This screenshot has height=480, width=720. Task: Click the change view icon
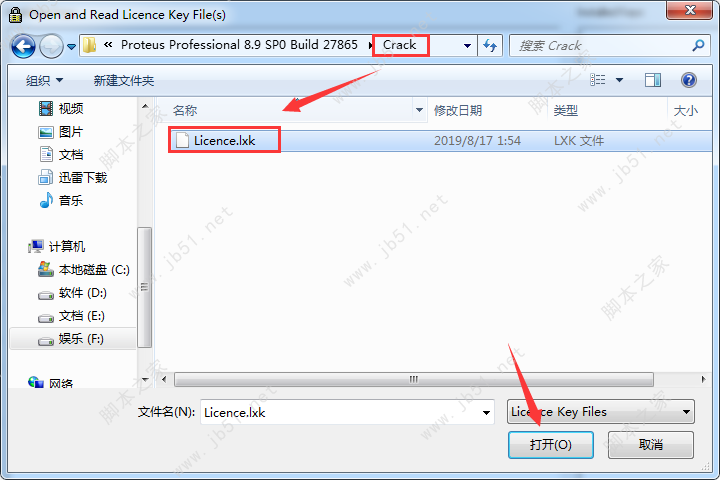point(597,80)
